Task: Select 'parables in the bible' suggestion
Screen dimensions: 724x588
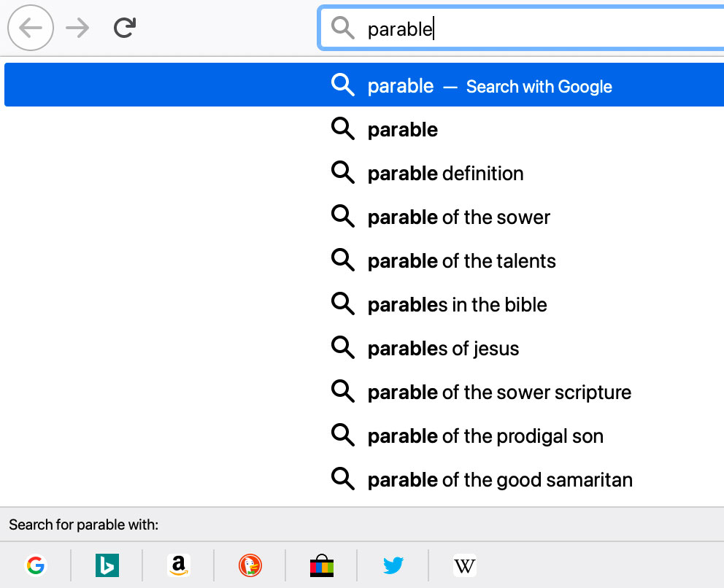Action: [x=457, y=304]
